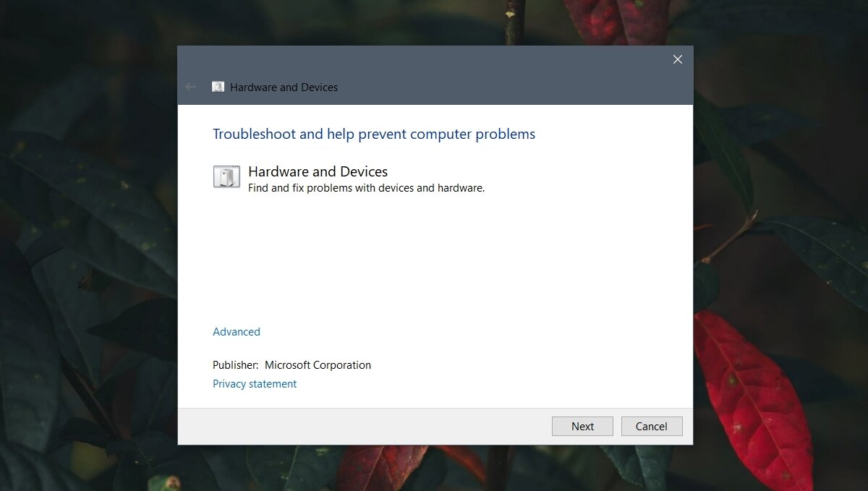868x491 pixels.
Task: Click the back arrow icon
Action: pos(190,87)
